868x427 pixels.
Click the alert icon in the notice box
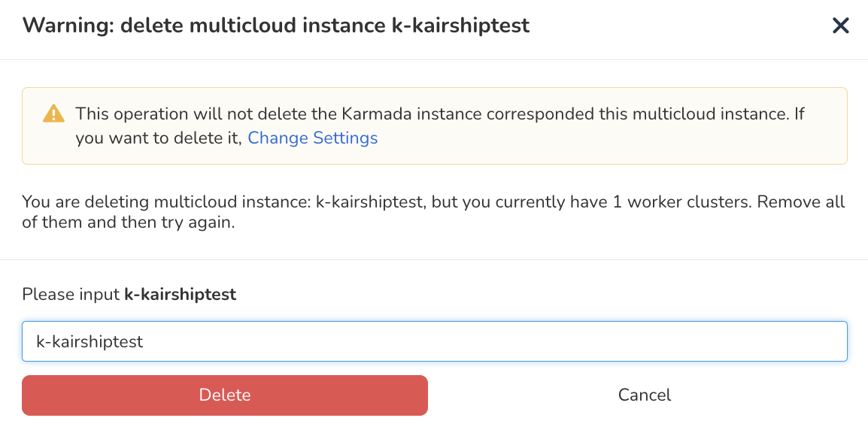(x=53, y=114)
